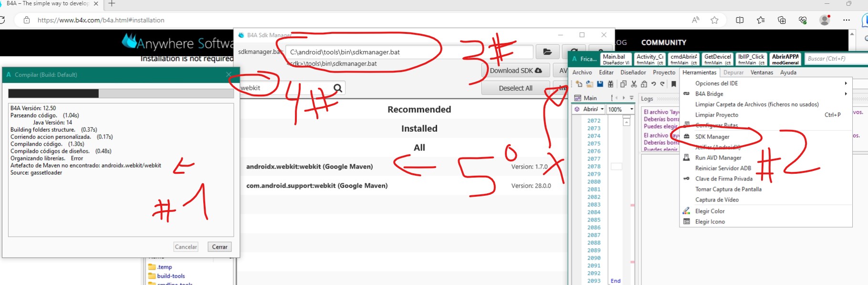Open the build-tools folder
868x285 pixels.
[x=167, y=276]
